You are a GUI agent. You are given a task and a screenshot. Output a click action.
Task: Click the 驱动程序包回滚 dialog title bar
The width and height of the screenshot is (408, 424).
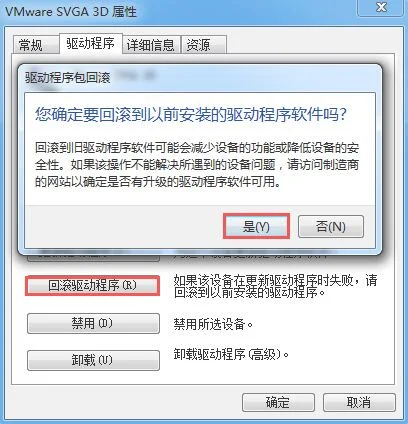pyautogui.click(x=200, y=78)
